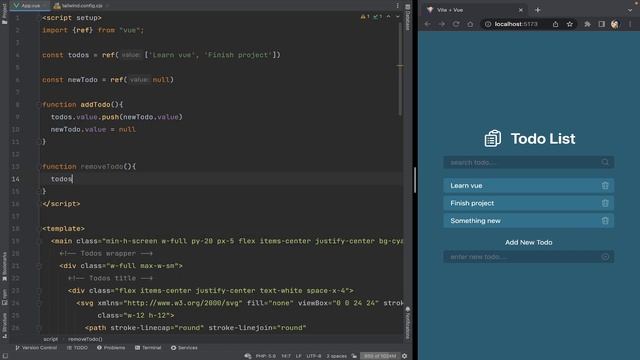This screenshot has width=640, height=360.
Task: Delete the 'Learn vue' todo
Action: (x=605, y=186)
